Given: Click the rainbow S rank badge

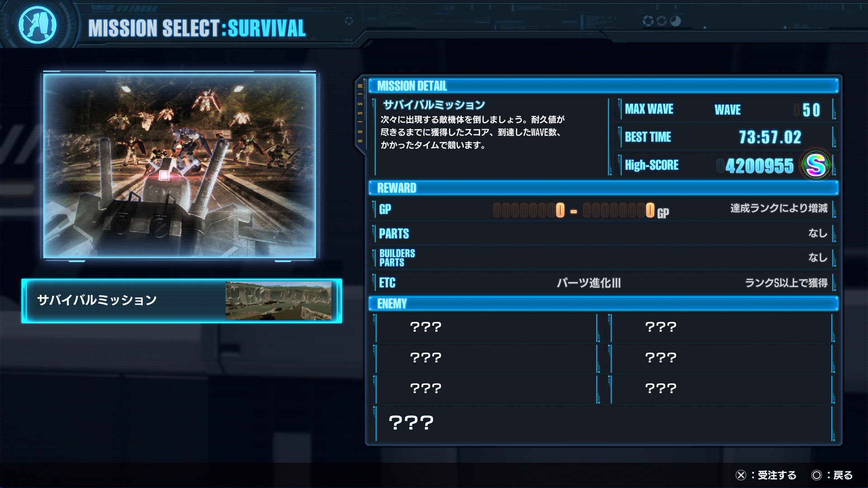Looking at the screenshot, I should [816, 165].
